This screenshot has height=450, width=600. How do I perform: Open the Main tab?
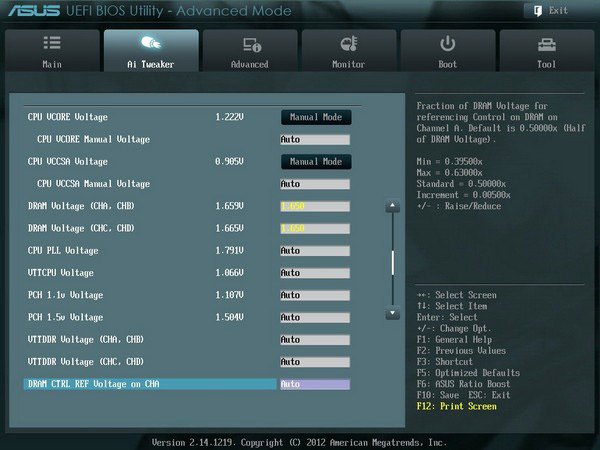pyautogui.click(x=52, y=51)
